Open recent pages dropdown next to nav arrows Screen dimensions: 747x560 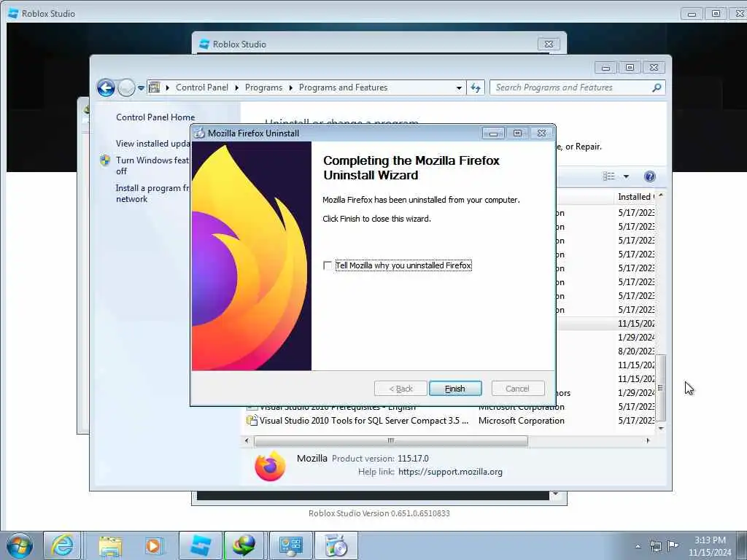coord(141,88)
